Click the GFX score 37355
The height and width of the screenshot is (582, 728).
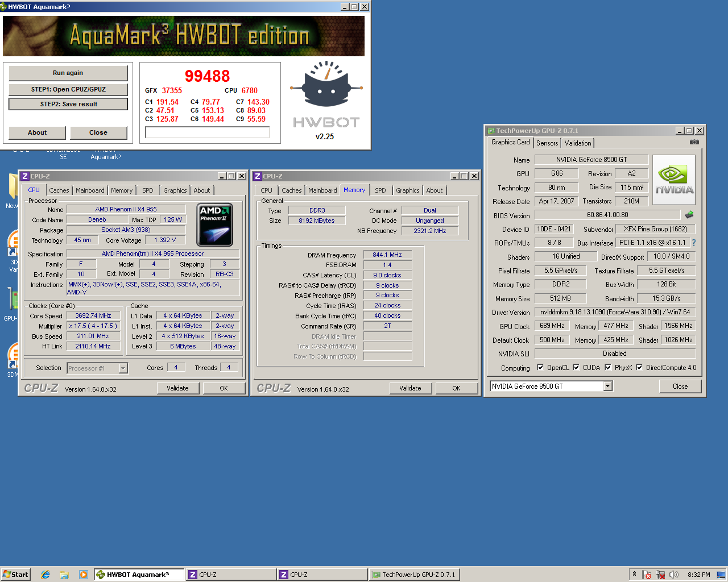pos(172,90)
